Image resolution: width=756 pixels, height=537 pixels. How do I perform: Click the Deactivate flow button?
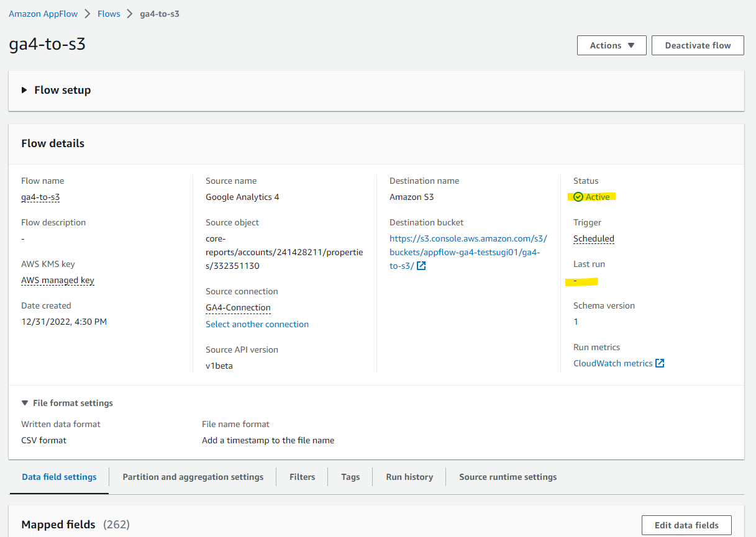click(698, 45)
